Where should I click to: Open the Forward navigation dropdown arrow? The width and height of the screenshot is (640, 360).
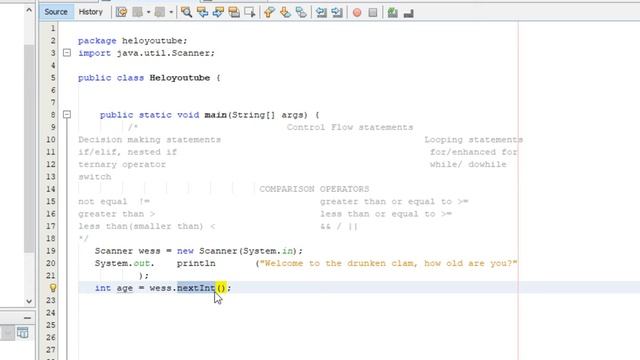pyautogui.click(x=171, y=13)
